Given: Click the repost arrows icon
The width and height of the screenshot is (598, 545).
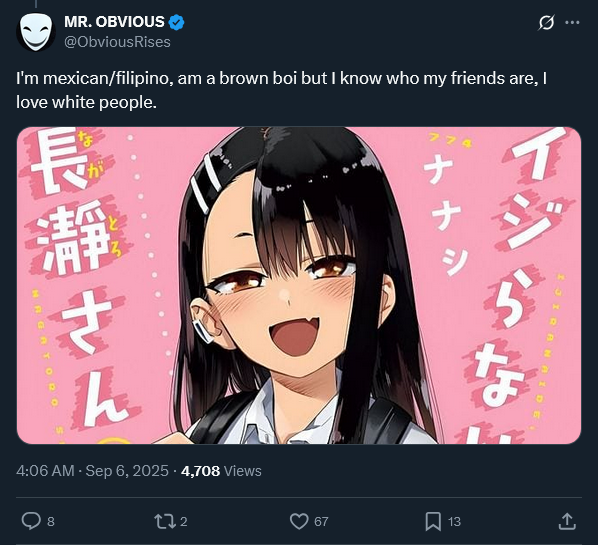Looking at the screenshot, I should tap(165, 521).
